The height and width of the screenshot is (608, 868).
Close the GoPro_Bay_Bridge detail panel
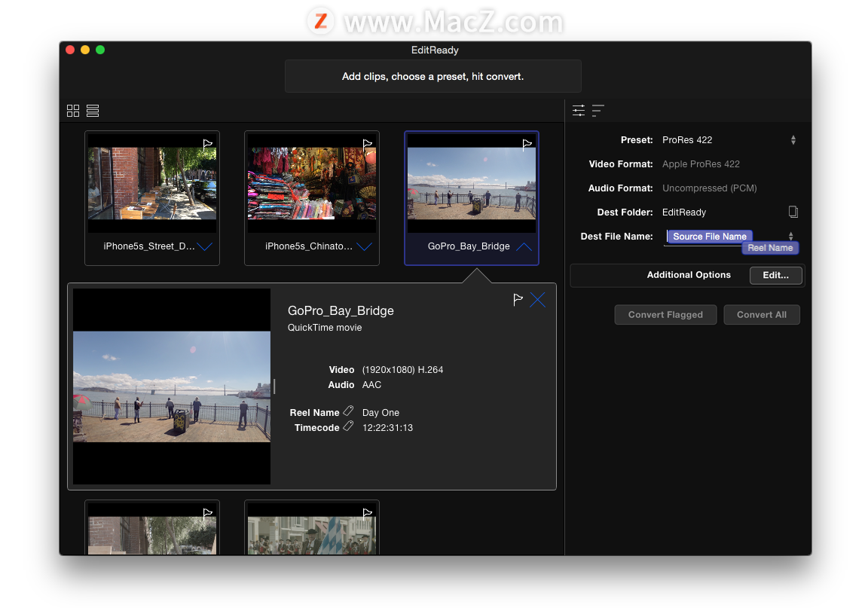pyautogui.click(x=537, y=300)
